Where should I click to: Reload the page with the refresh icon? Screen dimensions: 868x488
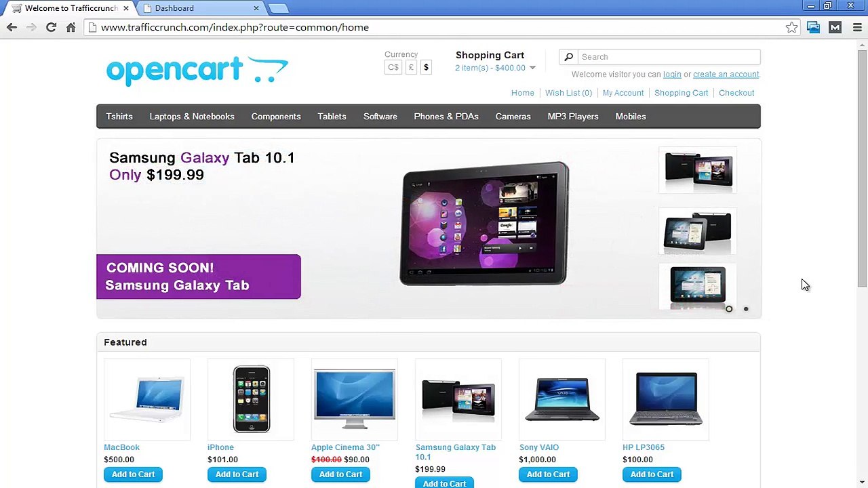(51, 27)
